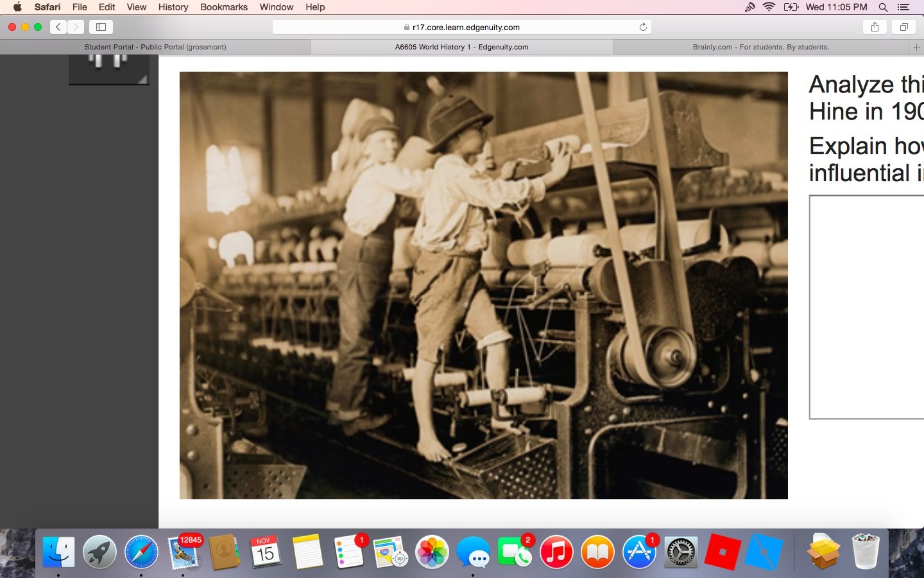
Task: Open the File menu
Action: 80,7
